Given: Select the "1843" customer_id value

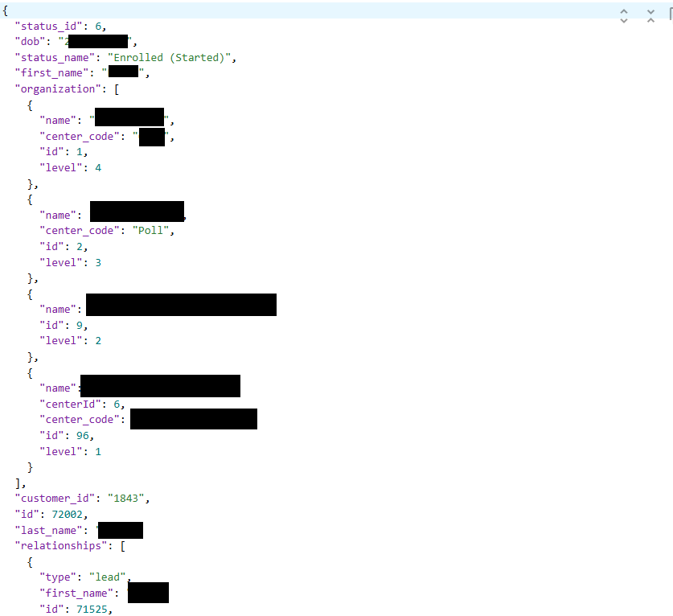Looking at the screenshot, I should pos(125,499).
